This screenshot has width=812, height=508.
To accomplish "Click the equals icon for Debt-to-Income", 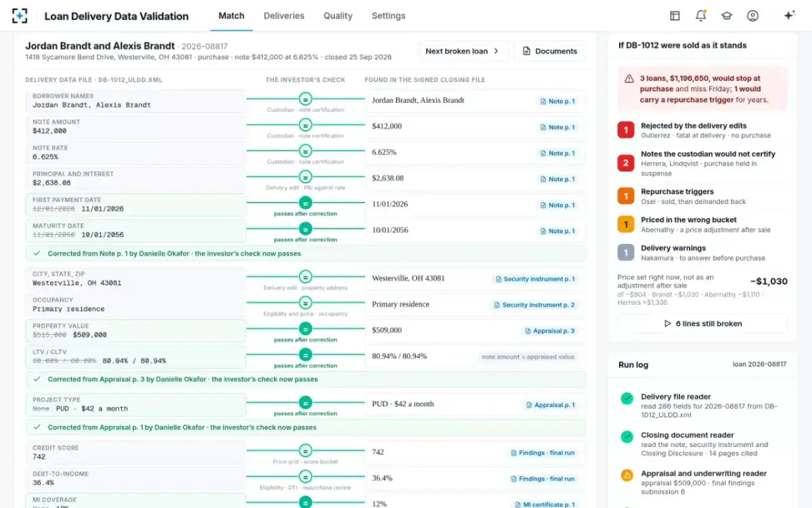I will click(x=305, y=476).
